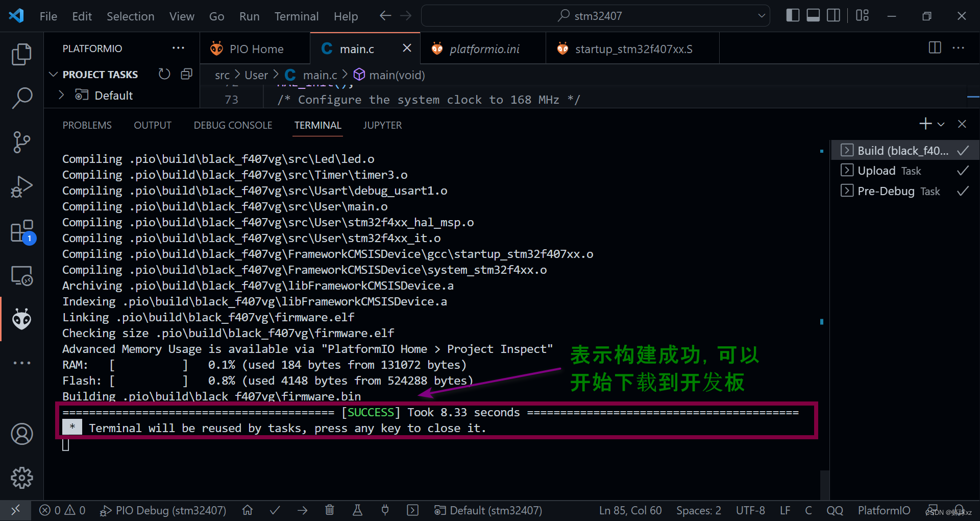The image size is (980, 521).
Task: Toggle the bottom panel visibility
Action: 813,16
